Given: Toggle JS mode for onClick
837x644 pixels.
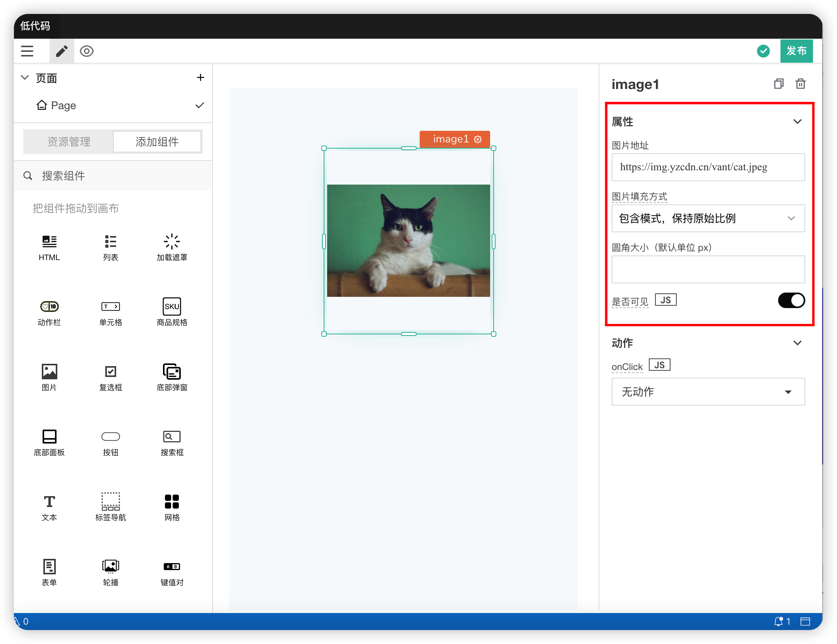Looking at the screenshot, I should coord(659,365).
